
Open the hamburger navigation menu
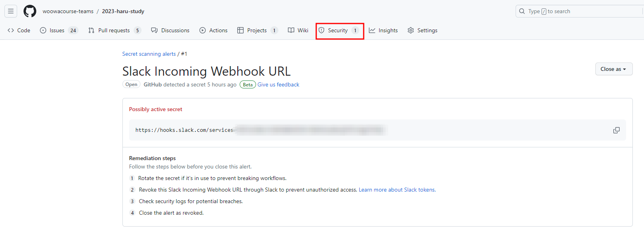point(11,11)
